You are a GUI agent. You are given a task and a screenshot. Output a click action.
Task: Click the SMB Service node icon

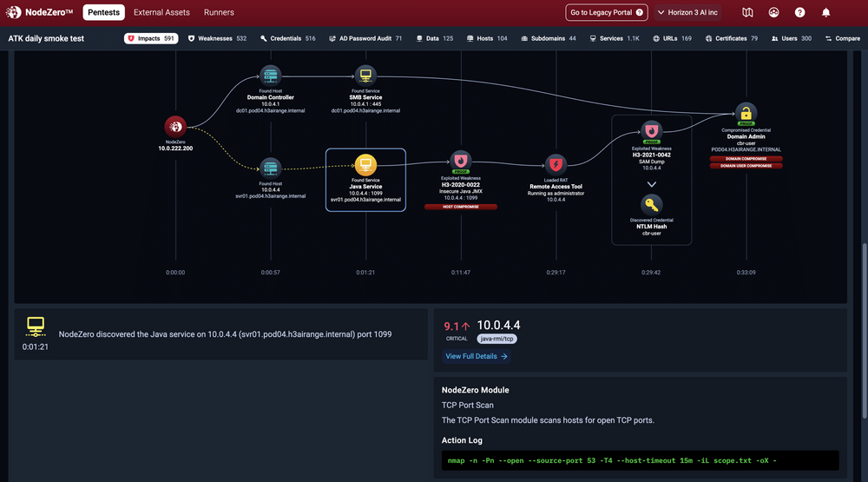click(365, 76)
